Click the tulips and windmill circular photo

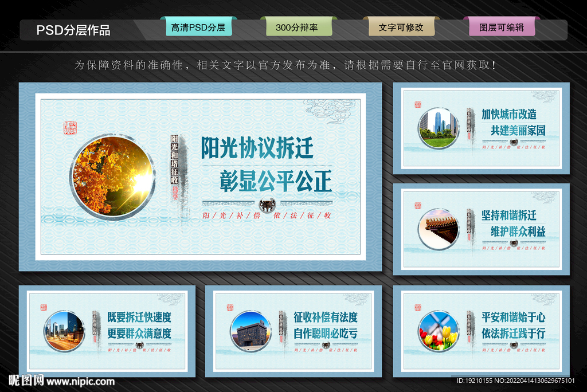(439, 331)
